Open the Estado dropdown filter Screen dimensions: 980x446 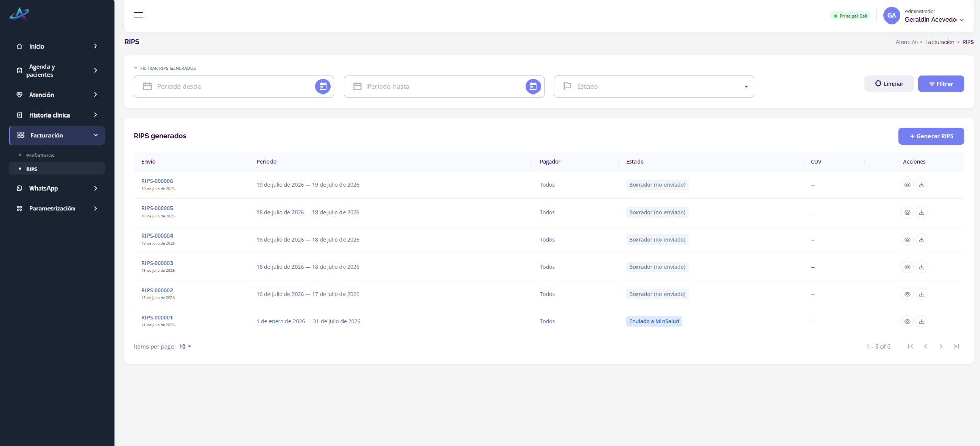pyautogui.click(x=654, y=87)
